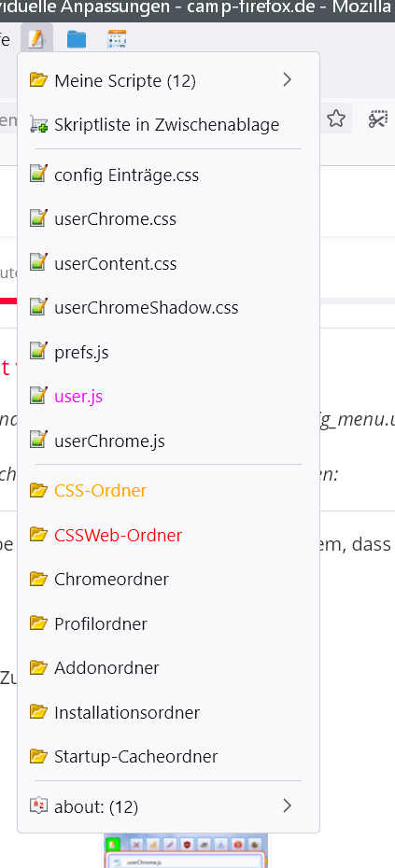The image size is (395, 868).
Task: Expand the Meine Scripte (12) submenu arrow
Action: (287, 80)
